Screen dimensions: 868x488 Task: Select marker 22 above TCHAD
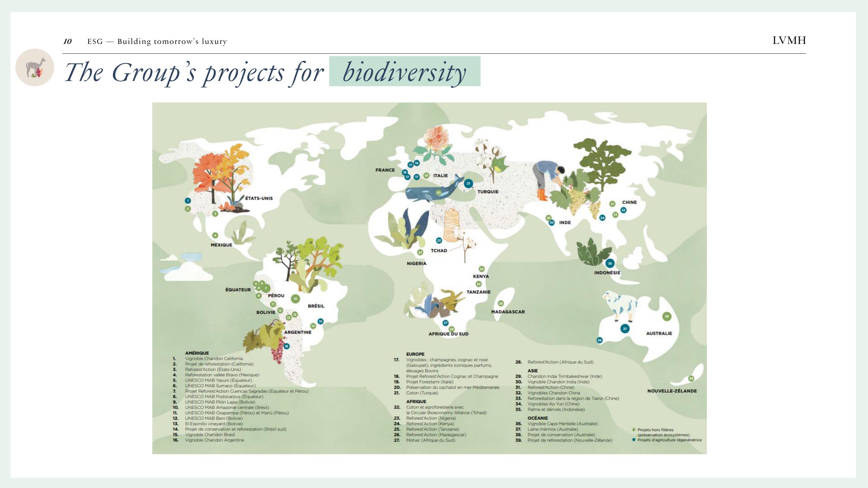439,240
